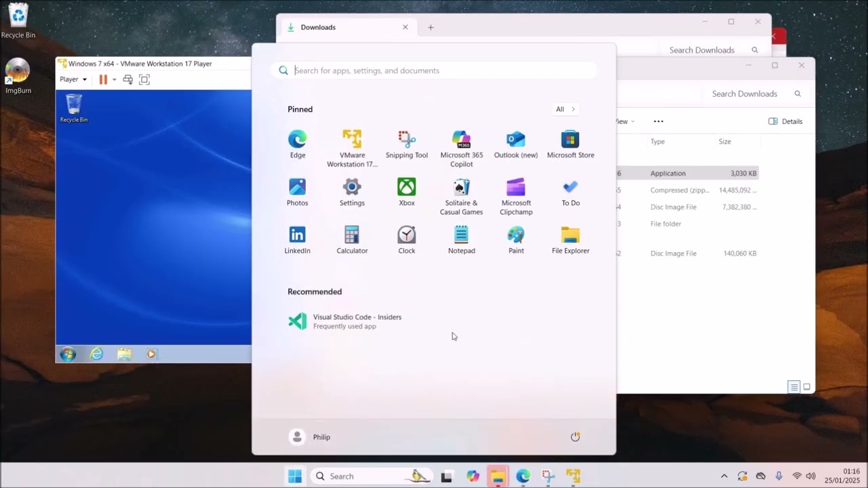This screenshot has height=488, width=868.
Task: Open Snipping Tool in Start menu pinned apps
Action: [407, 145]
